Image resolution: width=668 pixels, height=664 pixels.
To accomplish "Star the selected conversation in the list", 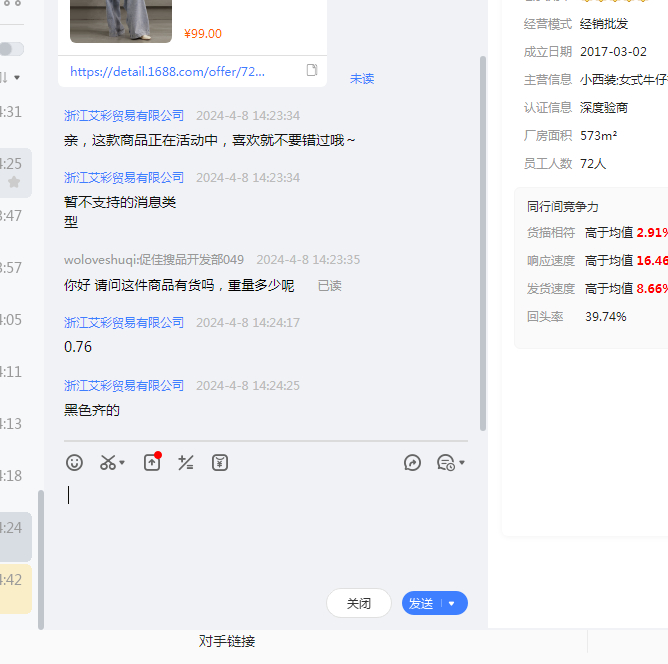I will coord(14,183).
